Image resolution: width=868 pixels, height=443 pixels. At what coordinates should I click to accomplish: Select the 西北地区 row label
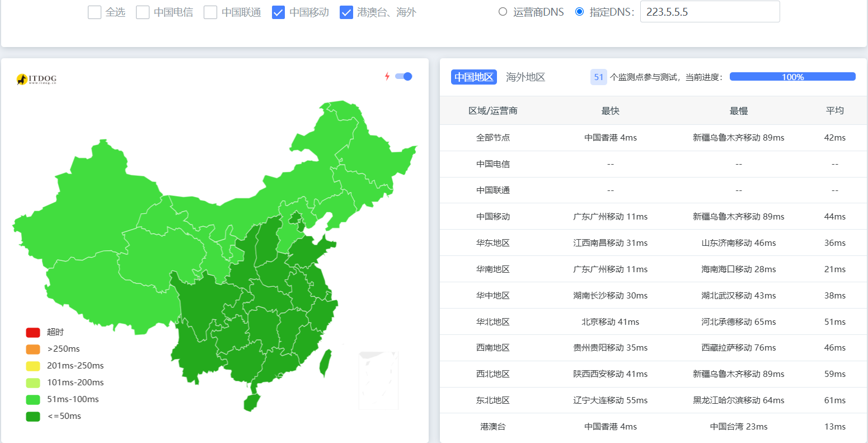click(493, 374)
